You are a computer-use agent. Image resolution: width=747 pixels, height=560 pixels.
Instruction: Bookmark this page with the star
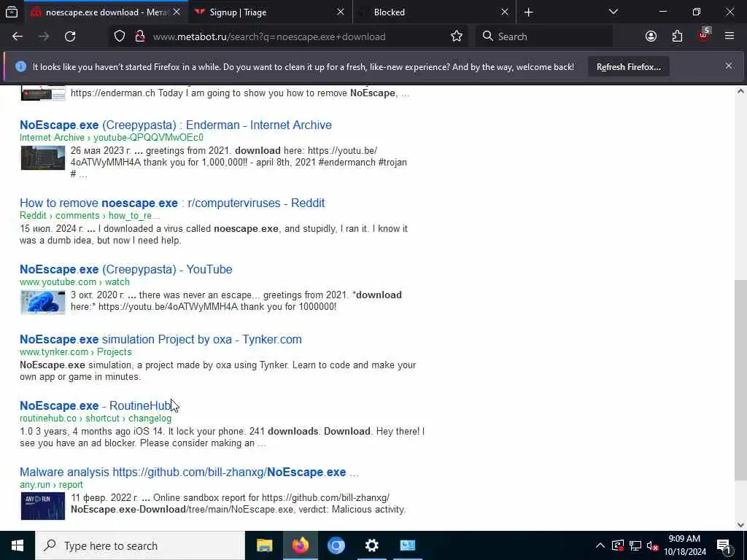(457, 36)
